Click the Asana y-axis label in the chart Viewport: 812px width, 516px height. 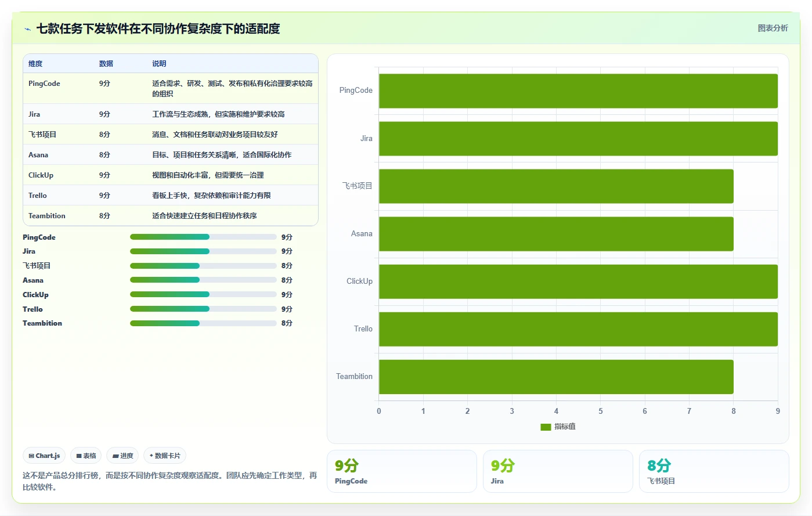(x=362, y=234)
